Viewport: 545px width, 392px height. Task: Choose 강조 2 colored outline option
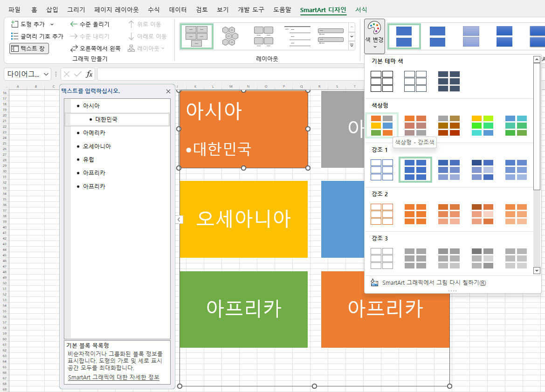pos(382,214)
